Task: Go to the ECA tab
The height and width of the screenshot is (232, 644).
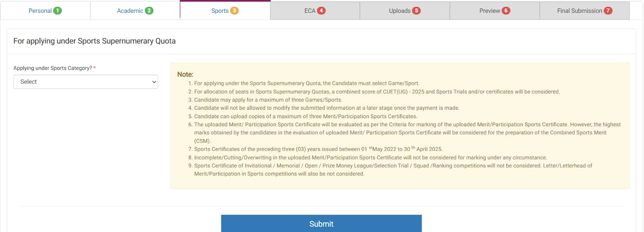Action: point(315,11)
